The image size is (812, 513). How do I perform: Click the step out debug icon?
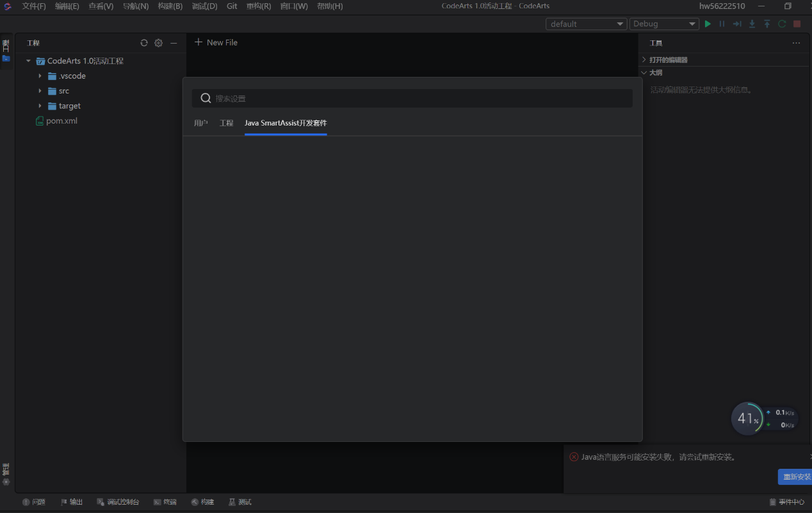(x=767, y=24)
